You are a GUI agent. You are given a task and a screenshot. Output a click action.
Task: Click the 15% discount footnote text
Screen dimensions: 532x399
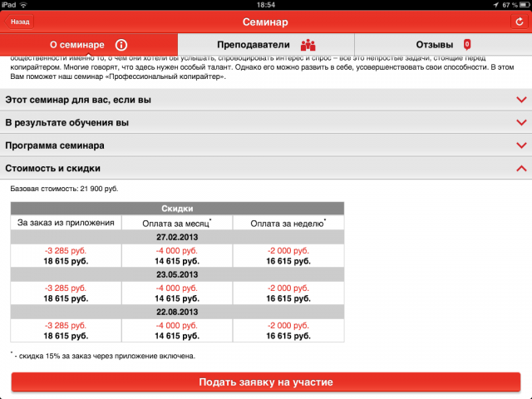coord(103,356)
